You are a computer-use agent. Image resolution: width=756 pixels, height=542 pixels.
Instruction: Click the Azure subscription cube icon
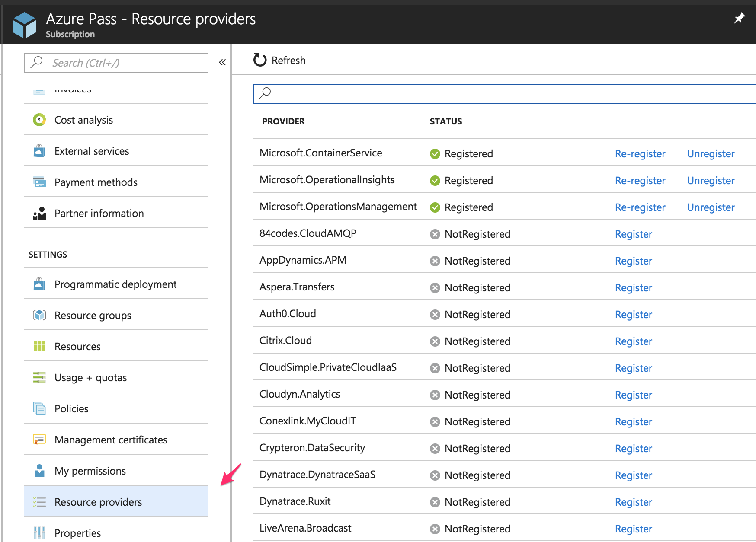[25, 25]
